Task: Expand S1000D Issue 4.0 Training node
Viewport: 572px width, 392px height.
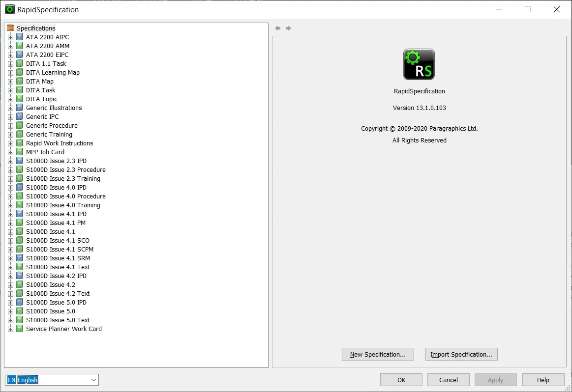Action: (11, 205)
